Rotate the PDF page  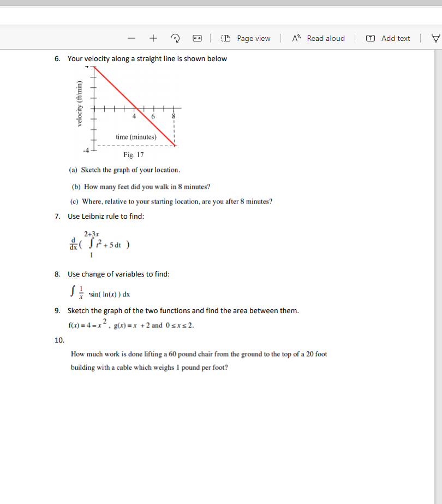coord(175,38)
